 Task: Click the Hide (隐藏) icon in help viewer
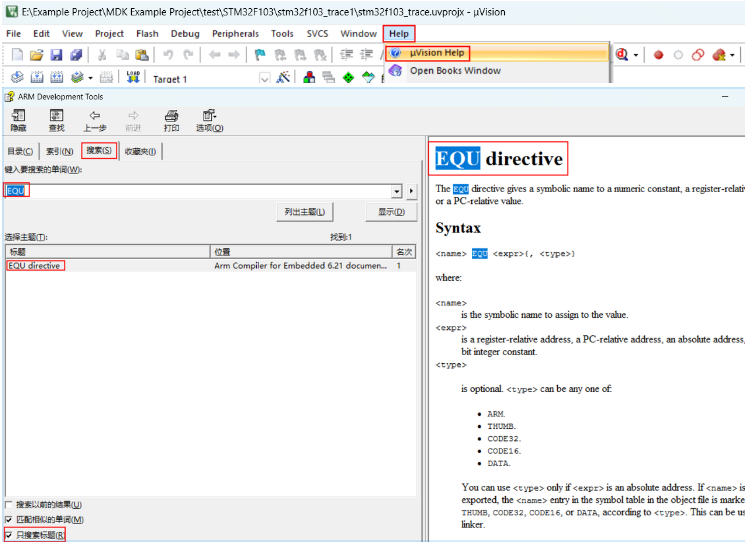click(18, 116)
